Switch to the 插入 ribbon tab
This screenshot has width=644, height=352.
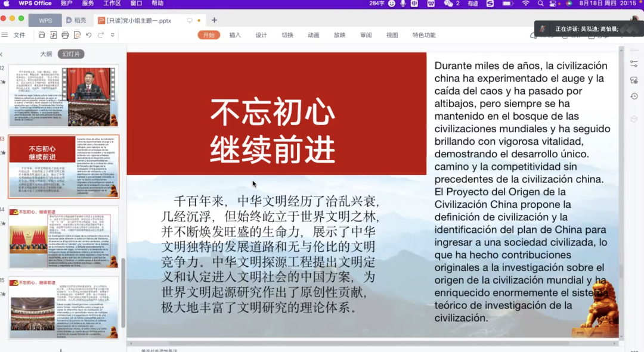point(235,35)
